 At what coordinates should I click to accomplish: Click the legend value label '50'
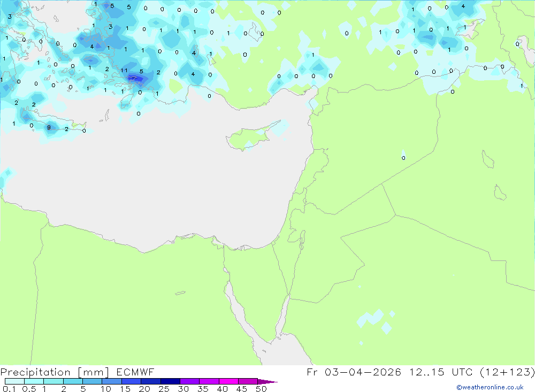point(261,389)
